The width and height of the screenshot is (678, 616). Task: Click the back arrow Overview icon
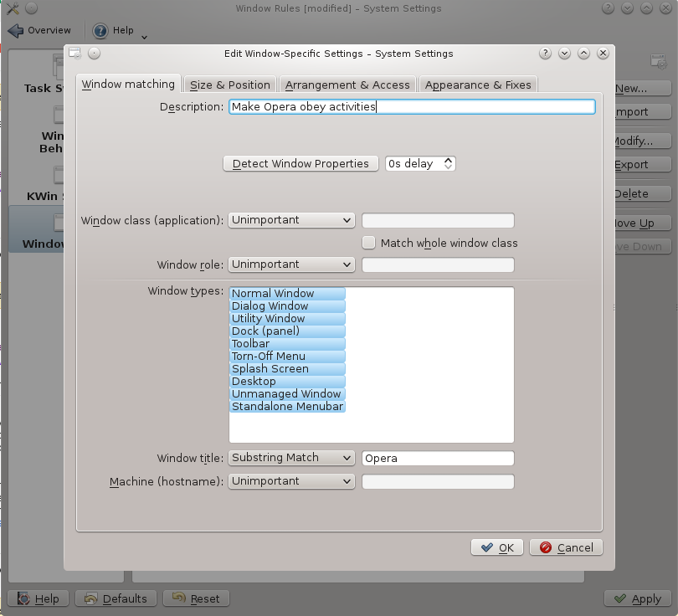click(x=16, y=30)
